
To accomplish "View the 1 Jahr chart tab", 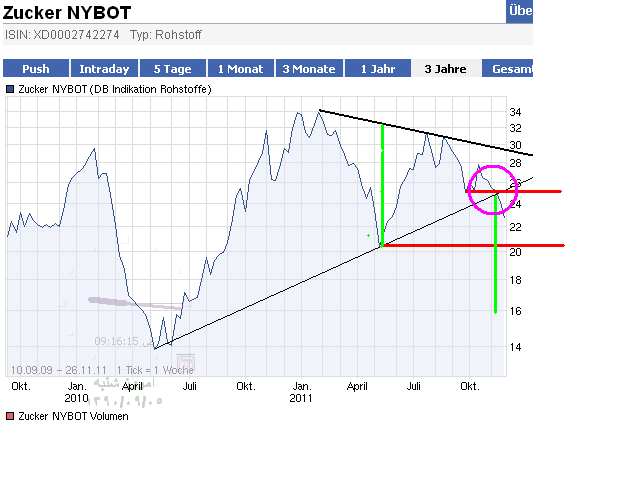I will point(378,68).
